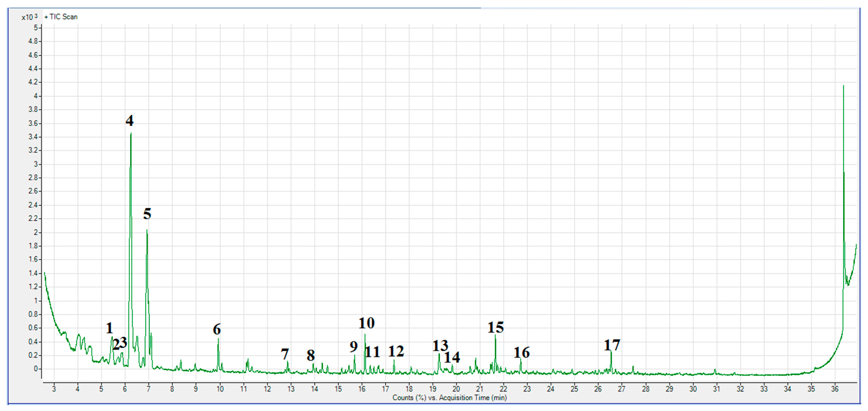Select peak label 15 near 21.6 min
Screen dimensions: 868x411
pos(496,327)
